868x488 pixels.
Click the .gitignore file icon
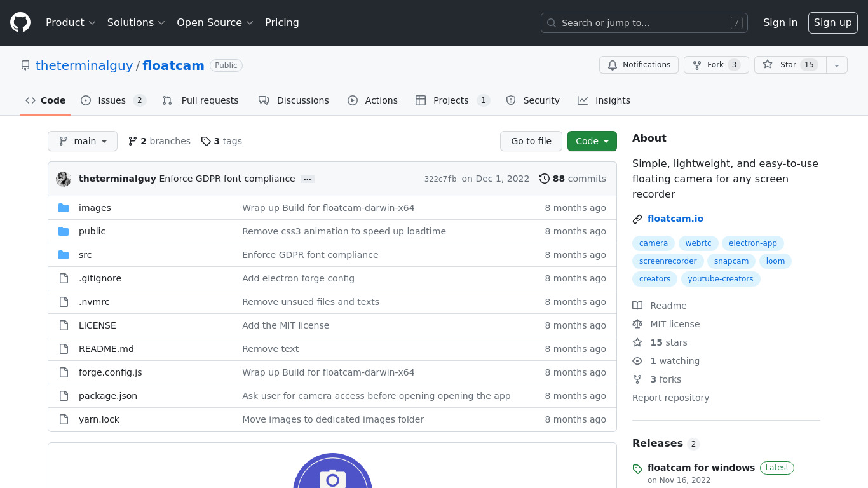pos(64,278)
